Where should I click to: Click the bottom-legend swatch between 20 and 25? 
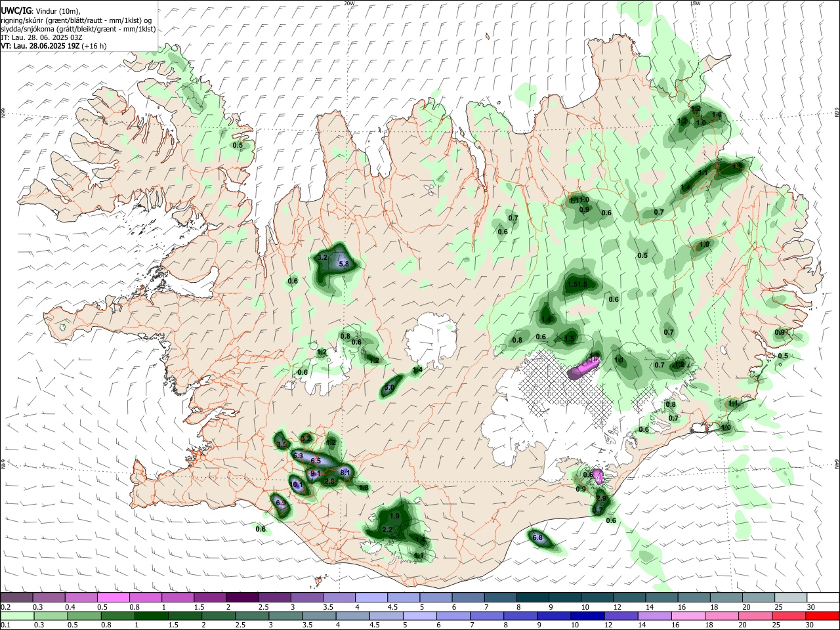(x=755, y=616)
